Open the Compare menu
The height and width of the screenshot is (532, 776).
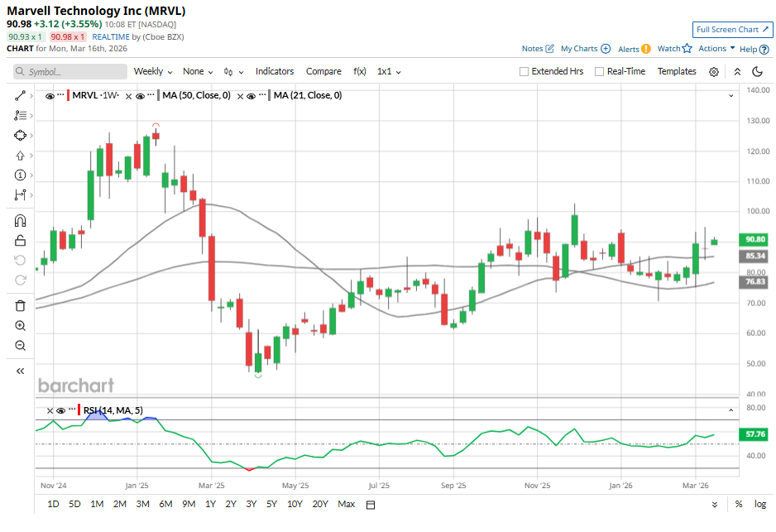coord(323,71)
